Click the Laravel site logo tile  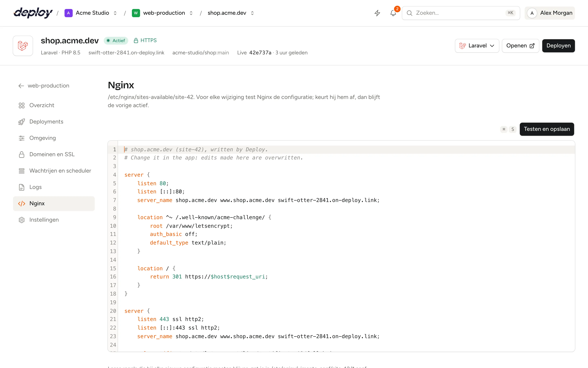tap(23, 46)
